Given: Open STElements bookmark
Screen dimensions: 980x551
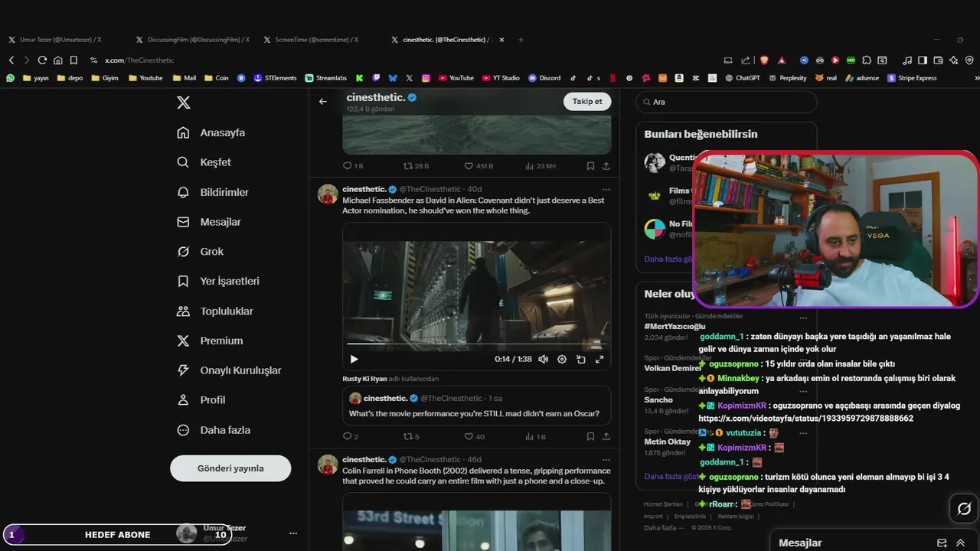Looking at the screenshot, I should point(275,78).
